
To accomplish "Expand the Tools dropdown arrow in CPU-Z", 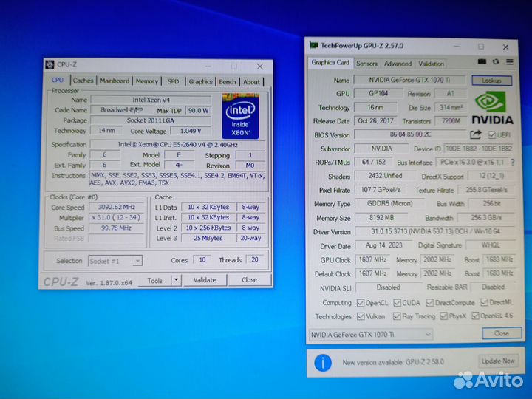I will (x=176, y=280).
